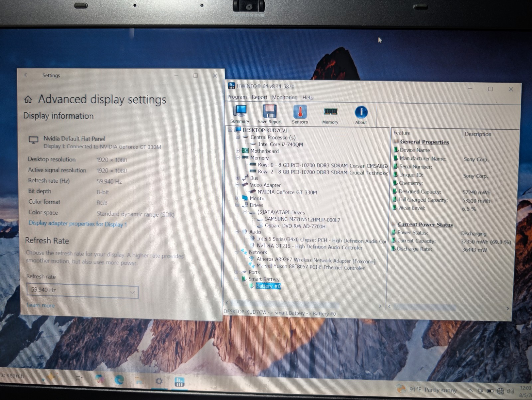The width and height of the screenshot is (532, 400).
Task: Expand the Bus branch
Action: 237,178
